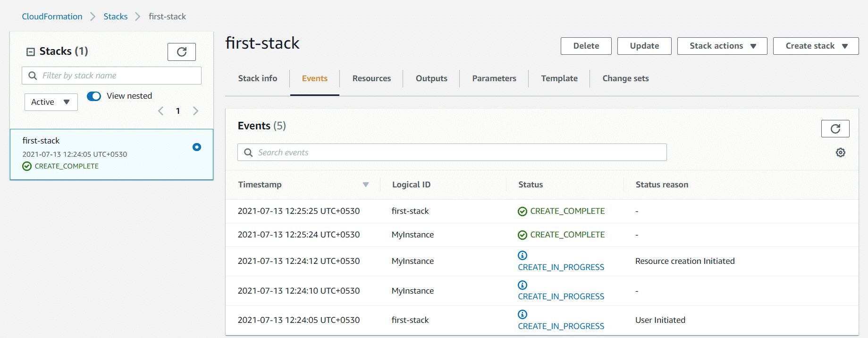
Task: Select first-stack in the stacks list
Action: pyautogui.click(x=111, y=154)
